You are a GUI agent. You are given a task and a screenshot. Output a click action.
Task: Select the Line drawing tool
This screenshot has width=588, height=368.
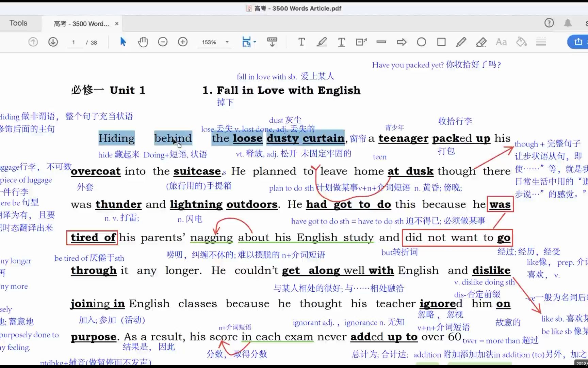381,42
